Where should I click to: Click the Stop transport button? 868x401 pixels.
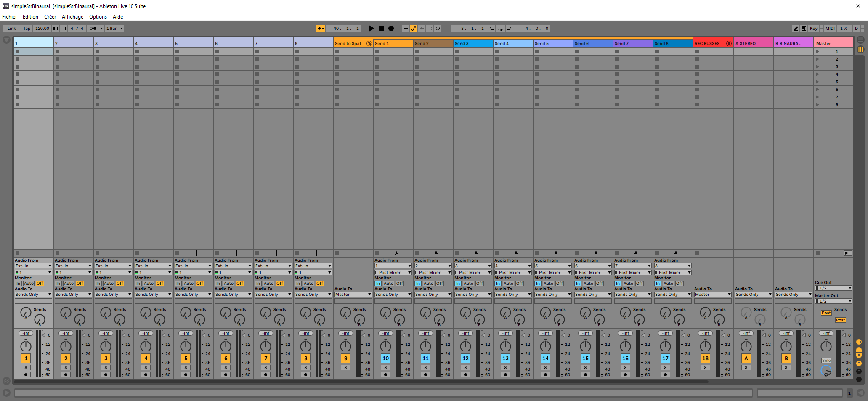381,29
